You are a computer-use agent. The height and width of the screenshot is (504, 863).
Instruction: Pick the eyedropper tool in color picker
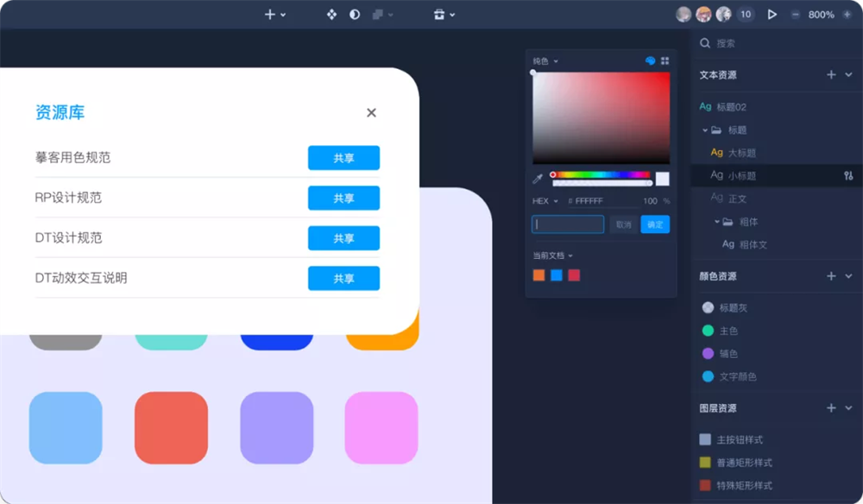538,179
